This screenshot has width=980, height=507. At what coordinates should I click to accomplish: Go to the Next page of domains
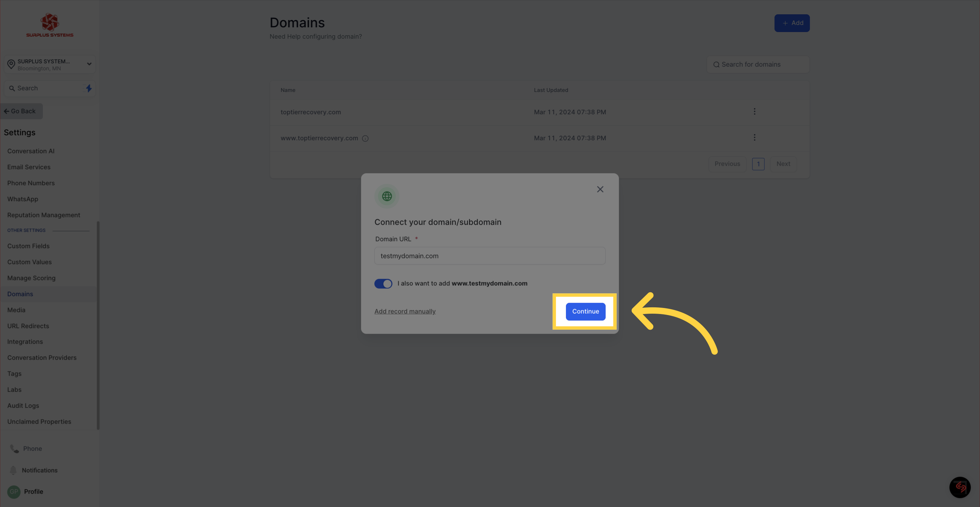783,164
